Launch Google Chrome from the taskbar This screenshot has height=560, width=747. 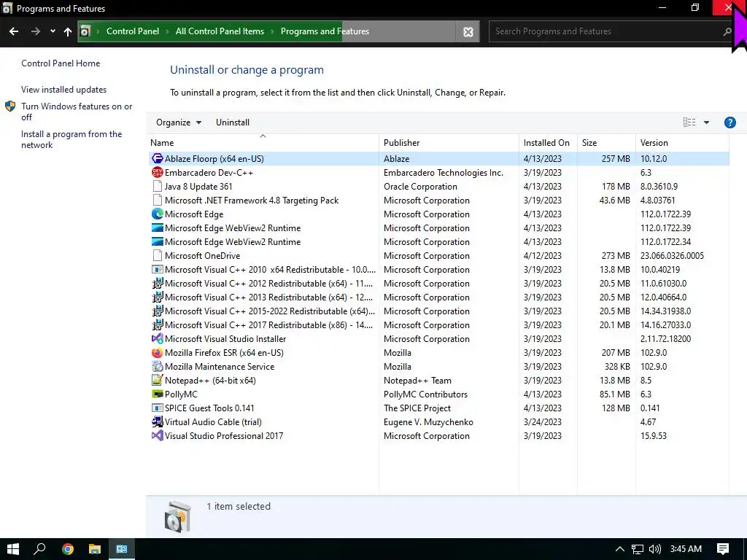pos(68,549)
